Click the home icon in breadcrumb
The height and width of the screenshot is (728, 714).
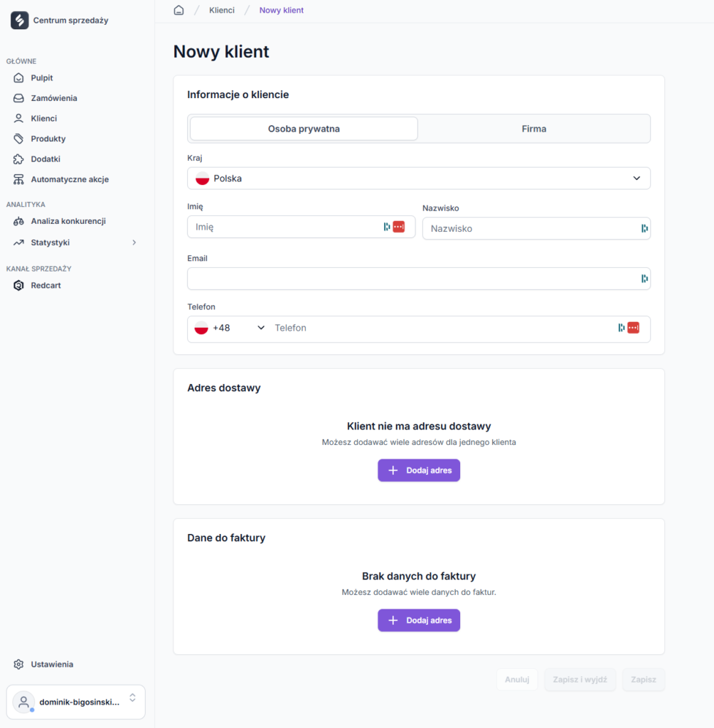178,10
